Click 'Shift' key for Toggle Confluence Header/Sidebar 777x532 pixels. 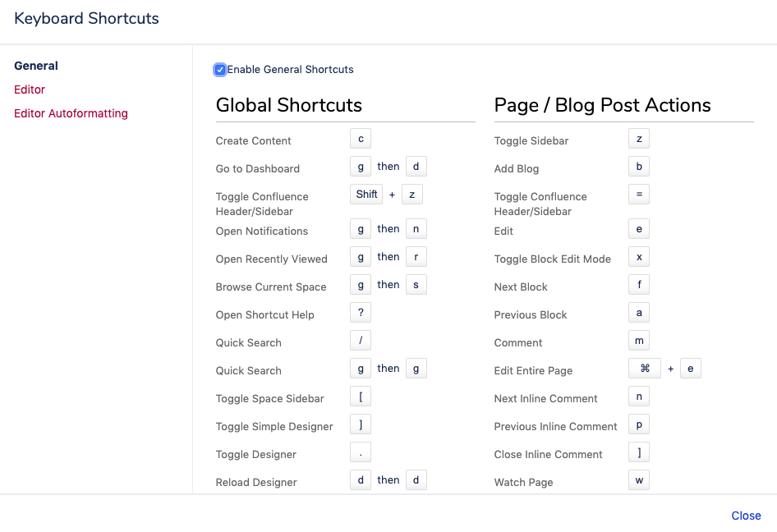click(x=366, y=195)
